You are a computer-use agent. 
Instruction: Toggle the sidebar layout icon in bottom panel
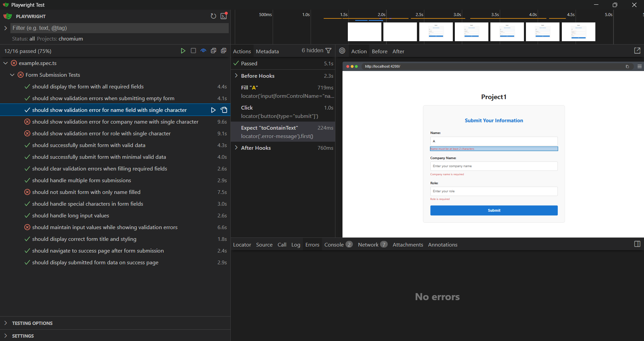[637, 244]
